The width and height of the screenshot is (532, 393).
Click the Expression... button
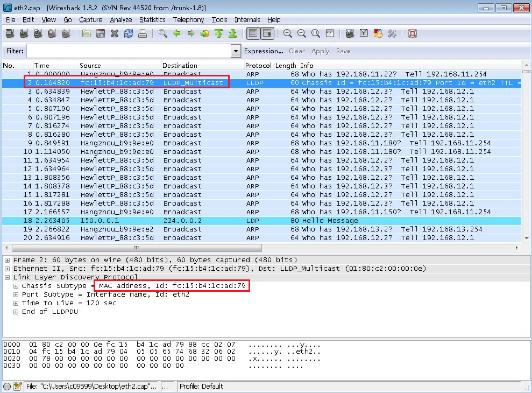264,51
